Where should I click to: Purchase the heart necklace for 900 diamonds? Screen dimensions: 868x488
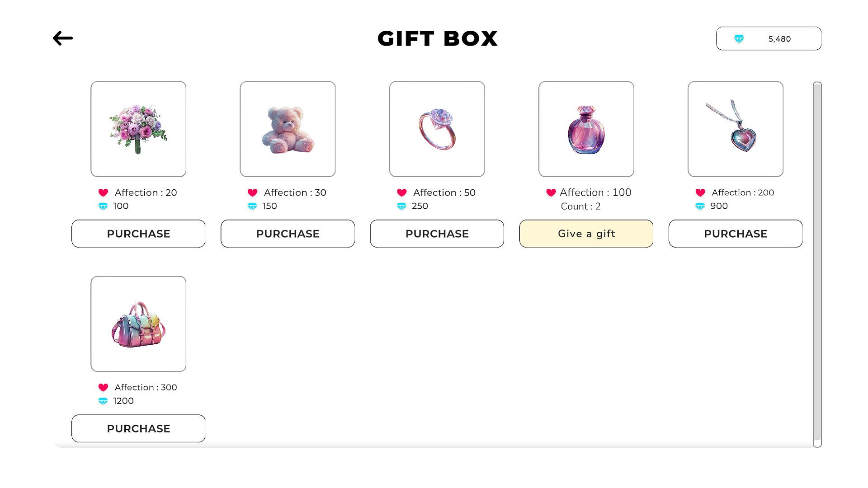click(x=735, y=234)
